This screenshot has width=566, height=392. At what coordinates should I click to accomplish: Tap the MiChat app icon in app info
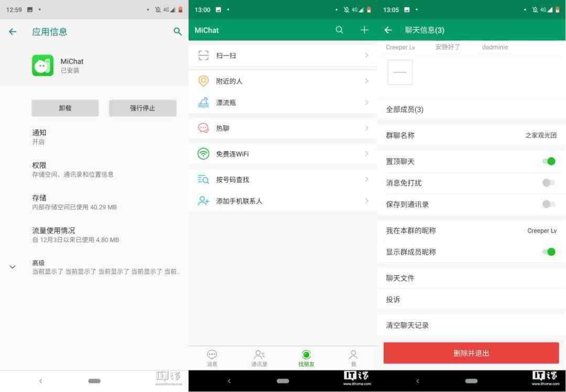tap(42, 66)
